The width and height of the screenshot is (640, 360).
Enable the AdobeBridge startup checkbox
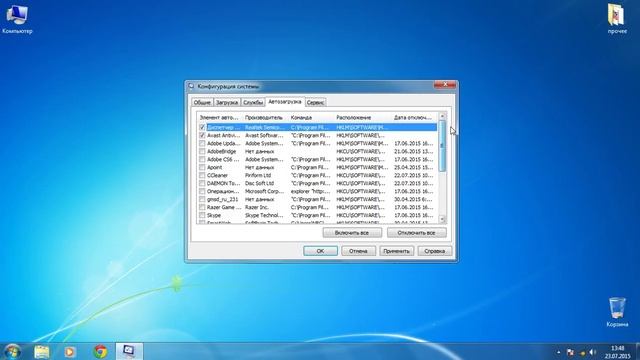point(202,151)
